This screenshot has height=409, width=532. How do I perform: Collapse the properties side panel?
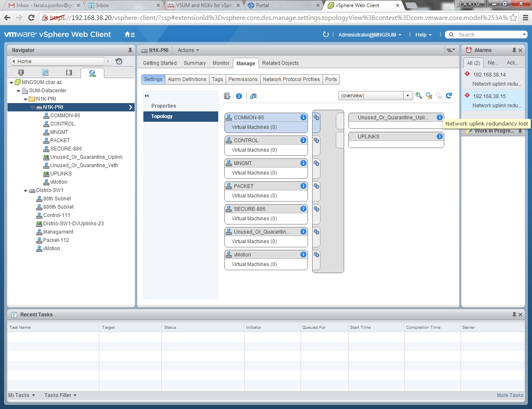coord(147,96)
